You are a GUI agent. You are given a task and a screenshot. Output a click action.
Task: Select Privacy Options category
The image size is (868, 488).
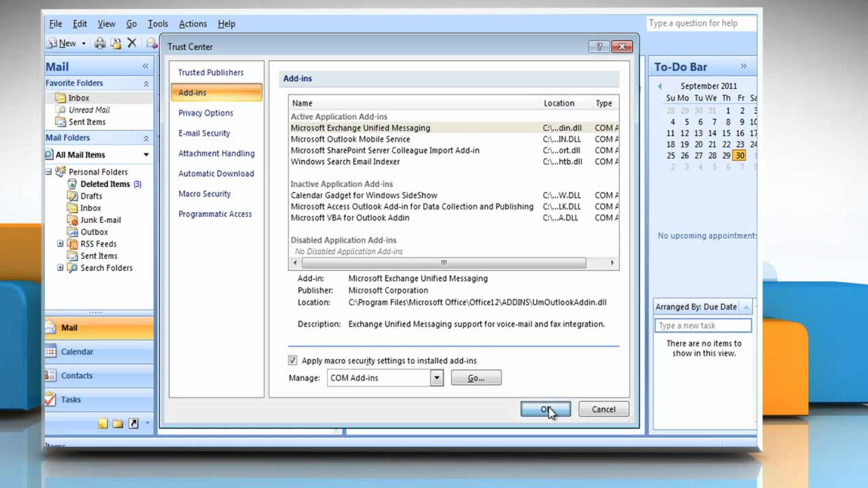[x=205, y=113]
